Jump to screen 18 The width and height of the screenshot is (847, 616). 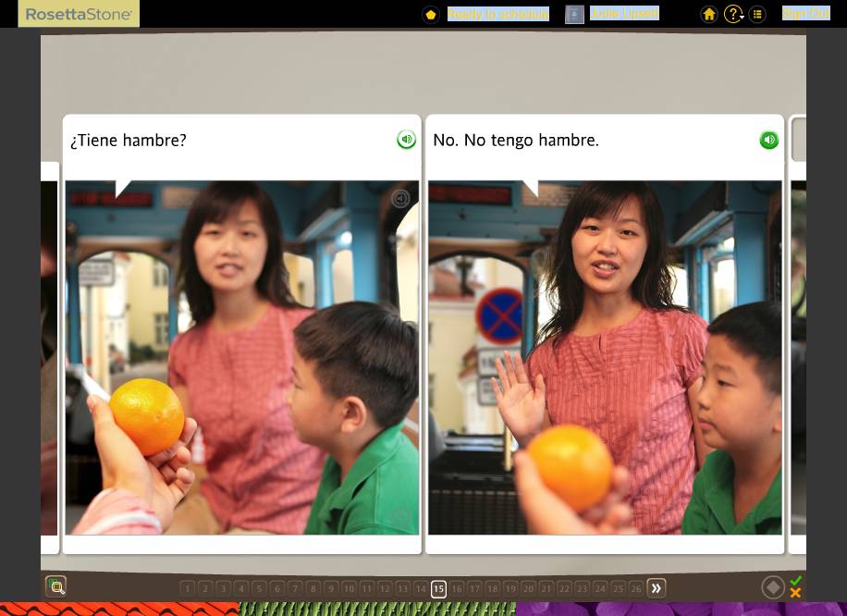click(493, 588)
